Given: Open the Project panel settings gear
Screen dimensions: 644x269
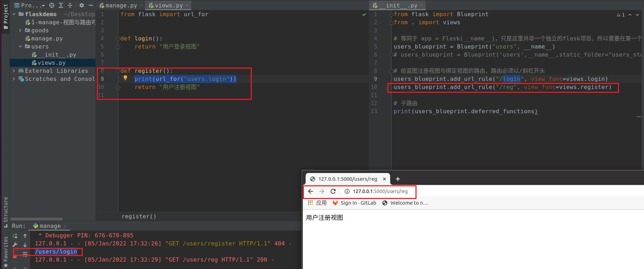Looking at the screenshot, I should click(x=82, y=5).
